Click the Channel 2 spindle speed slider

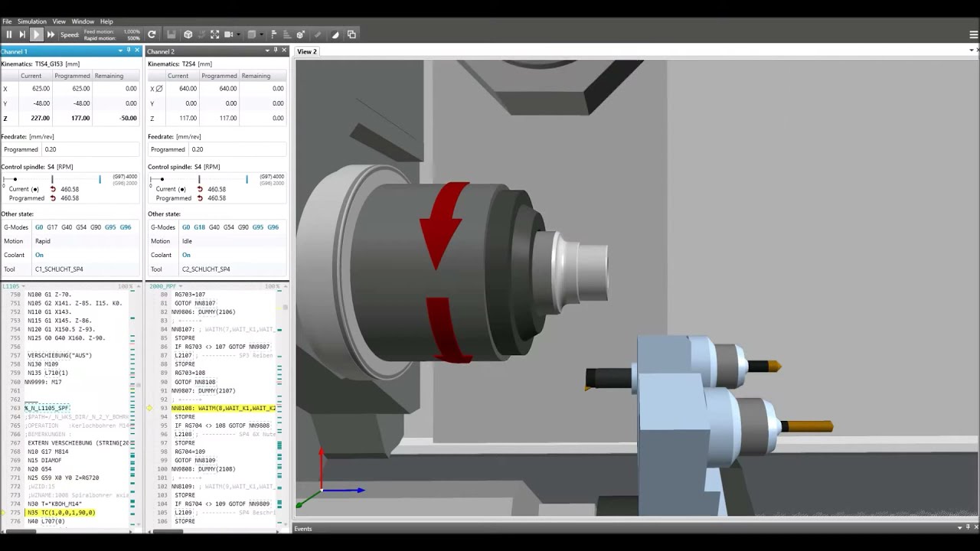[x=198, y=179]
